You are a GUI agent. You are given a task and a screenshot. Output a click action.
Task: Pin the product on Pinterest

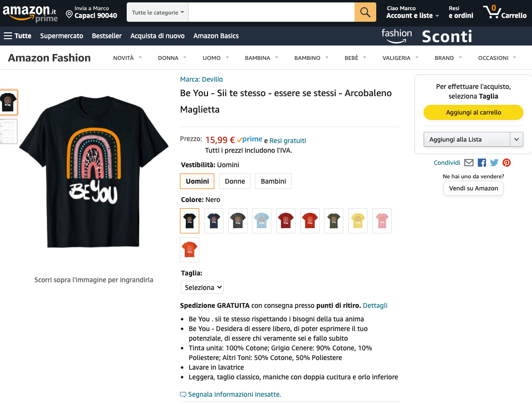(x=506, y=162)
